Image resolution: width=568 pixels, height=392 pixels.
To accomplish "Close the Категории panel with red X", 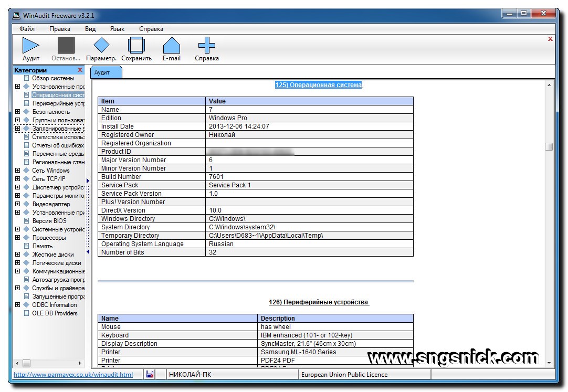I will tap(80, 70).
